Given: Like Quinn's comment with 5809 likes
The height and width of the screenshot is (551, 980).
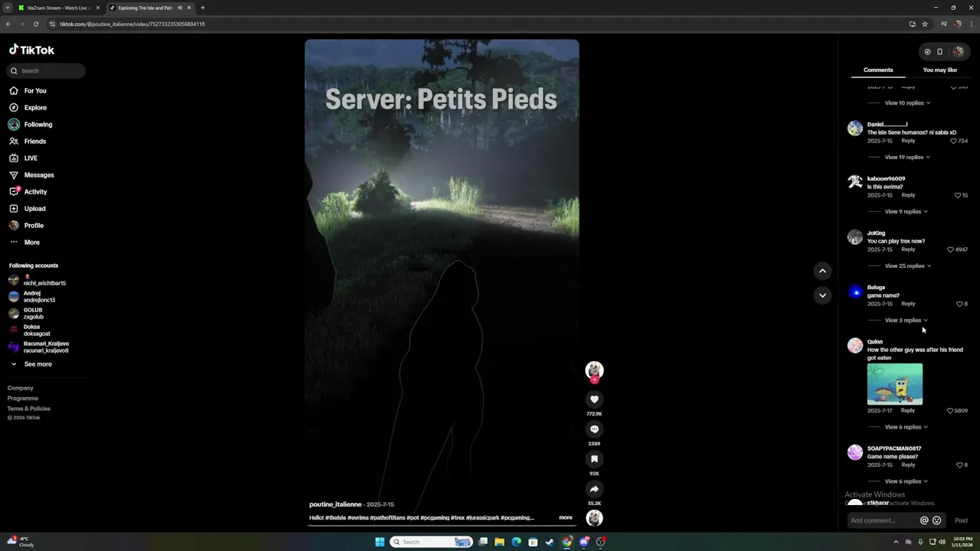Looking at the screenshot, I should (x=950, y=411).
